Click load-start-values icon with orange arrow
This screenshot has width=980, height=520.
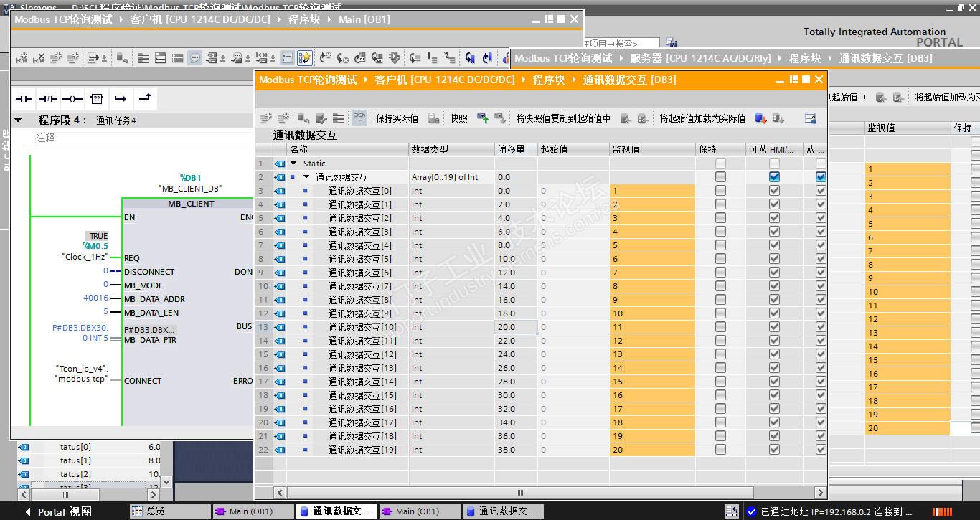tap(760, 118)
